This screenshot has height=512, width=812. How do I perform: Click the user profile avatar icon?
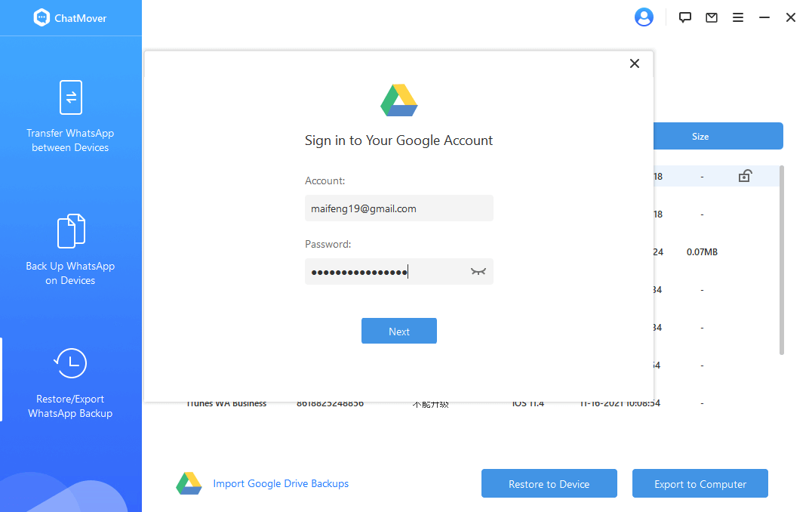click(x=644, y=17)
